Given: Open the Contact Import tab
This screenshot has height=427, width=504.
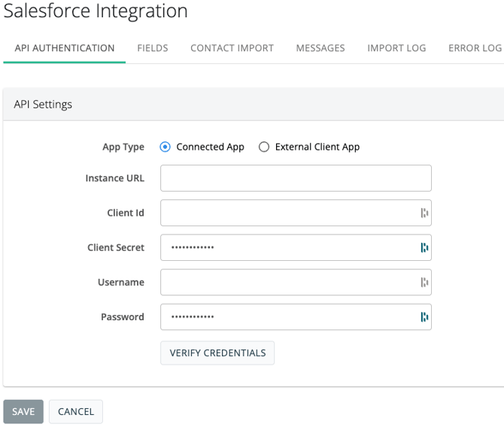Looking at the screenshot, I should pos(232,48).
